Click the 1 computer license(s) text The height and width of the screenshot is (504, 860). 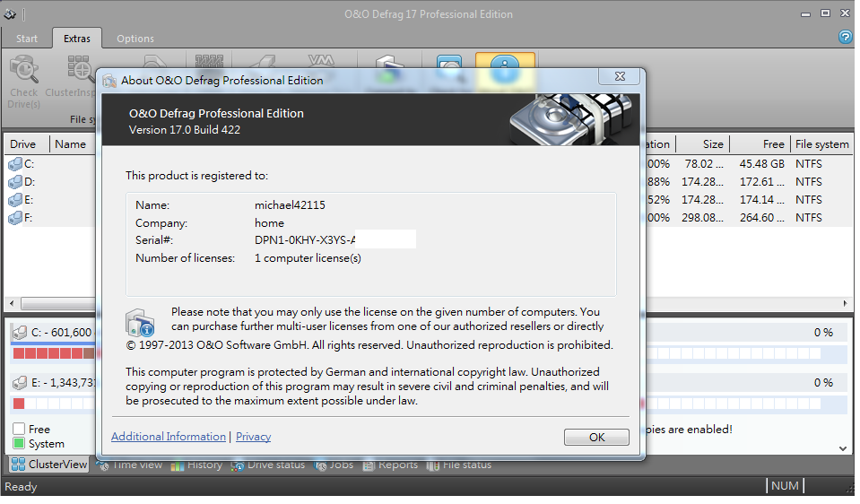[x=308, y=258]
